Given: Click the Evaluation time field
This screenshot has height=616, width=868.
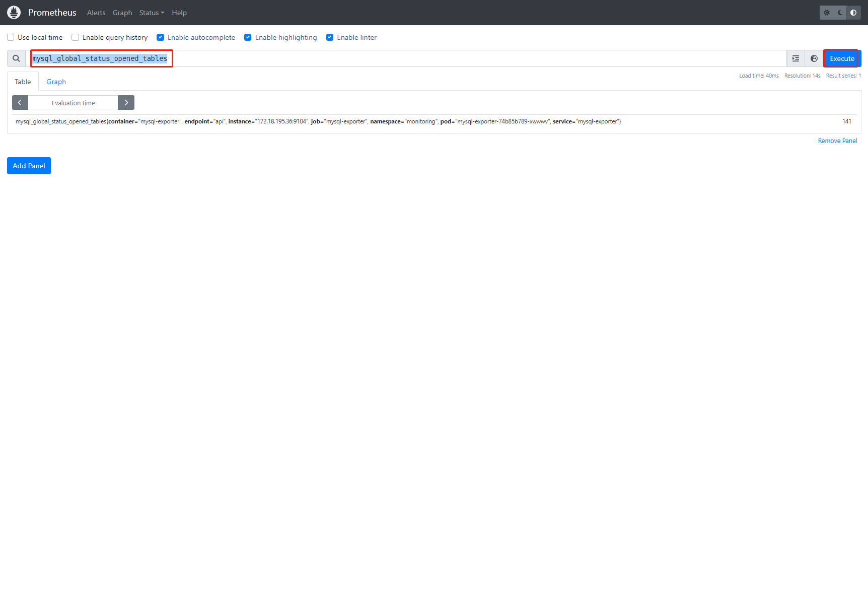Looking at the screenshot, I should coord(73,103).
